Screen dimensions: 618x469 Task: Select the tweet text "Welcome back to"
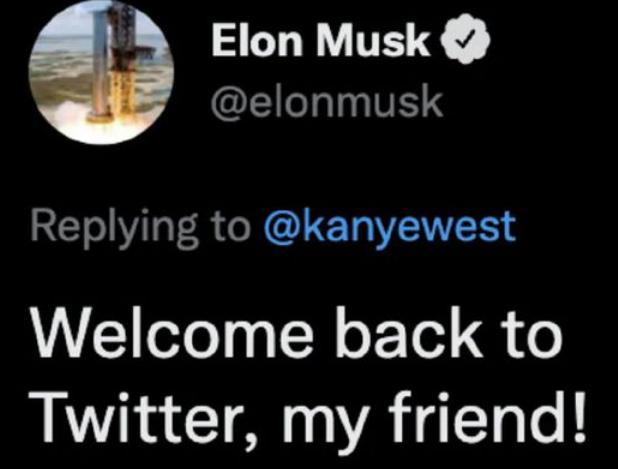pos(297,334)
